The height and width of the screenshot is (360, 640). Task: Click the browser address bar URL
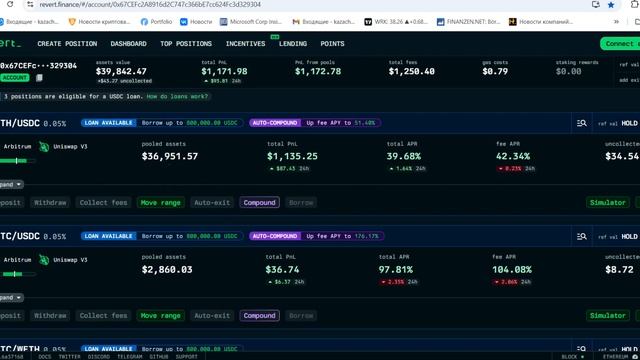click(x=150, y=4)
